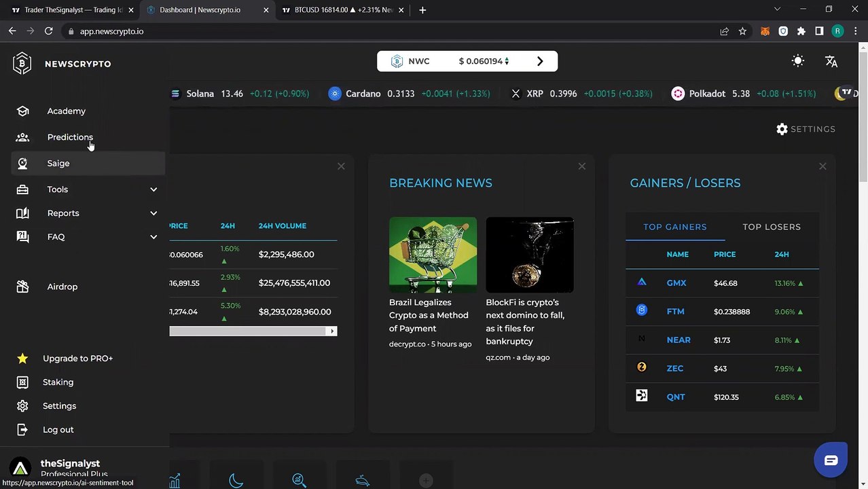
Task: Open the Chrome tab search dropdown
Action: tap(777, 10)
